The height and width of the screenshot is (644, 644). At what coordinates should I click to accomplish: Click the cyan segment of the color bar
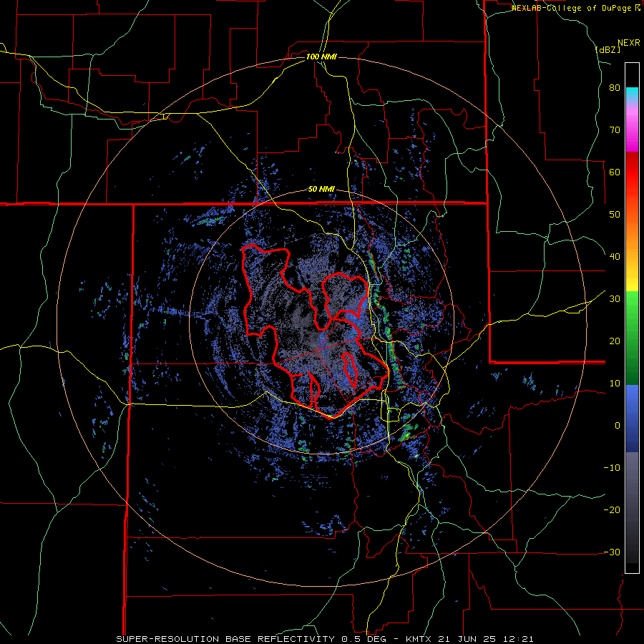click(632, 93)
